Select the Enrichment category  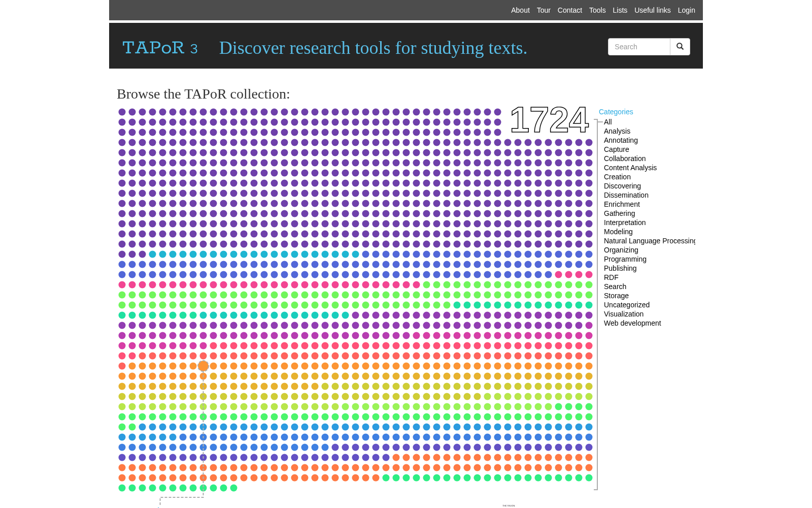point(622,204)
